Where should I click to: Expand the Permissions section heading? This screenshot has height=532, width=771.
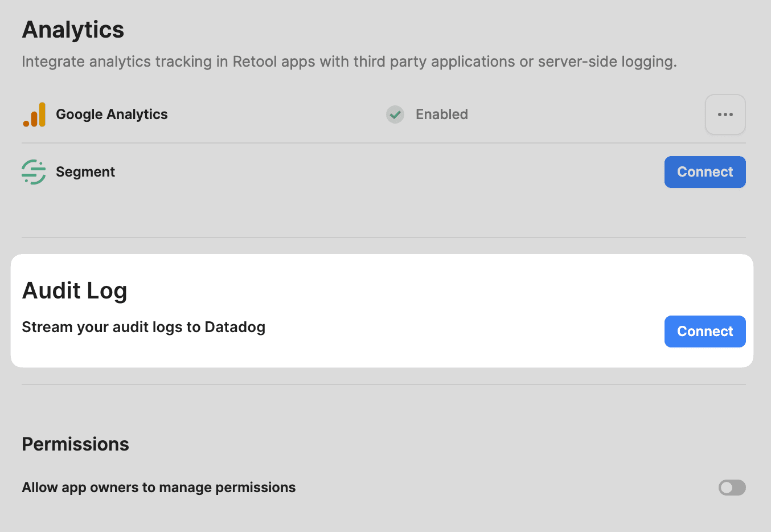(75, 444)
